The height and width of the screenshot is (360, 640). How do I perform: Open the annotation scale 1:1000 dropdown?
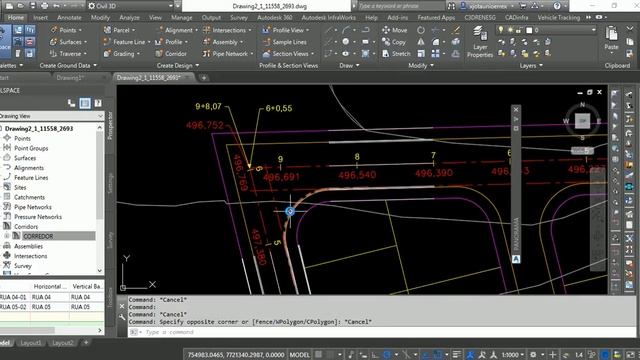513,355
